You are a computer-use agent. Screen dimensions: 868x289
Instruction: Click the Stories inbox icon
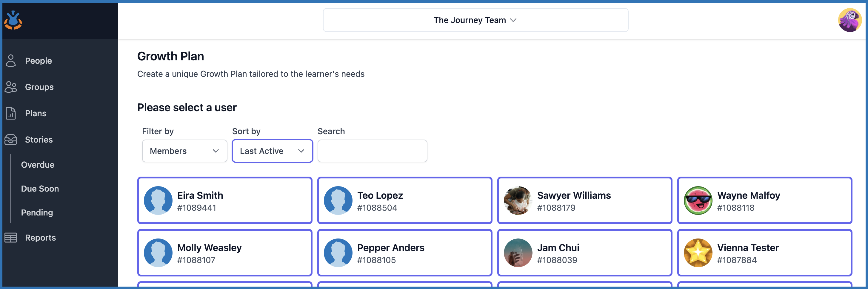pyautogui.click(x=11, y=140)
